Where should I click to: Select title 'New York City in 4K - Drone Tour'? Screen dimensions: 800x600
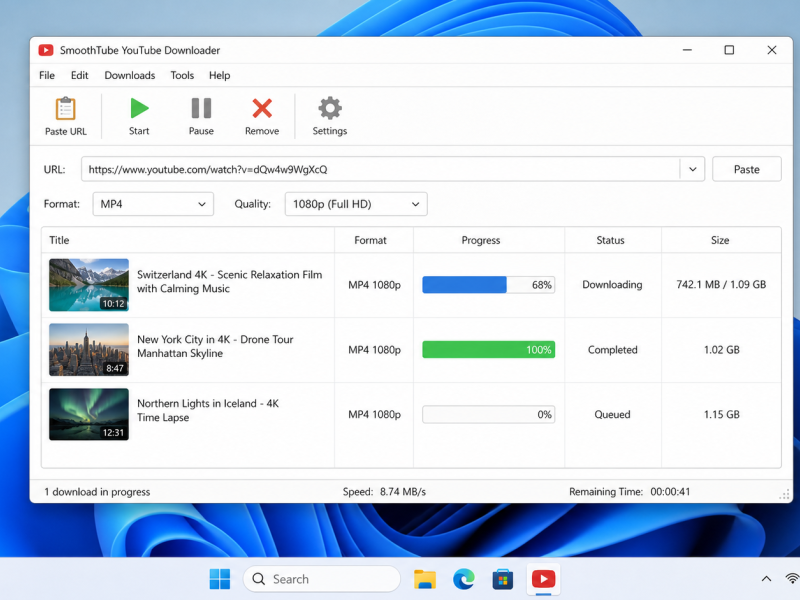tap(215, 339)
